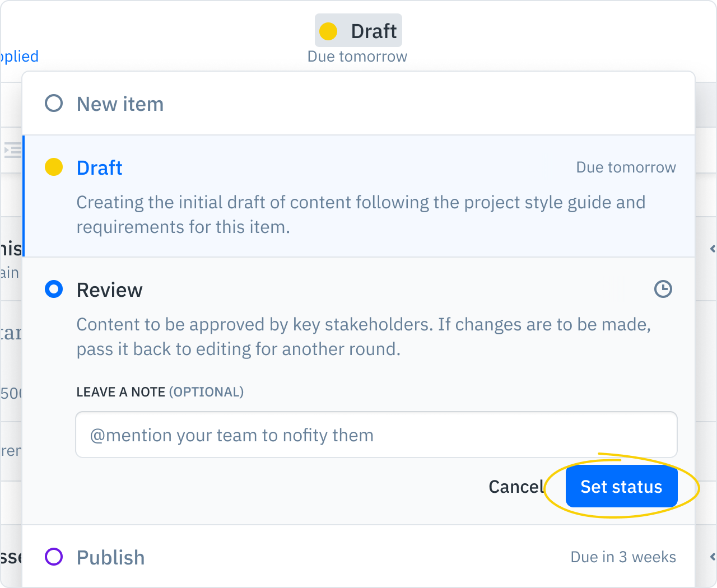Click the upper collapse chevron at right edge
Screen dimensions: 717x588
point(713,248)
